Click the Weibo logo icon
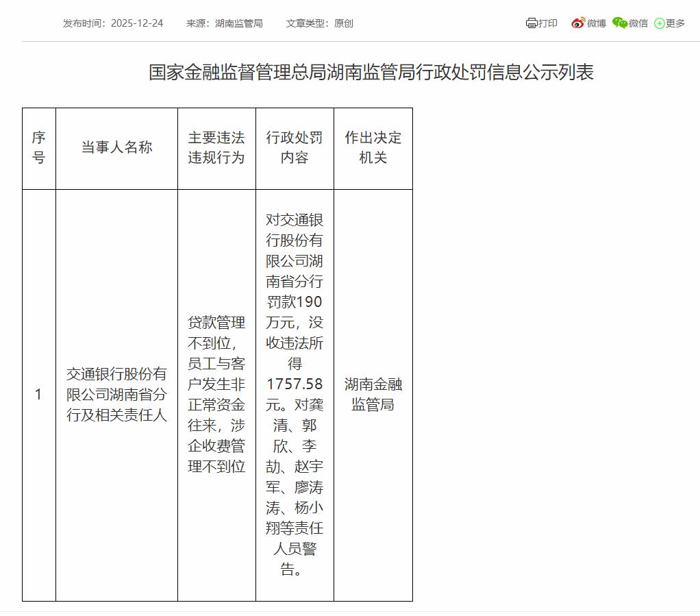The image size is (700, 616). (578, 23)
